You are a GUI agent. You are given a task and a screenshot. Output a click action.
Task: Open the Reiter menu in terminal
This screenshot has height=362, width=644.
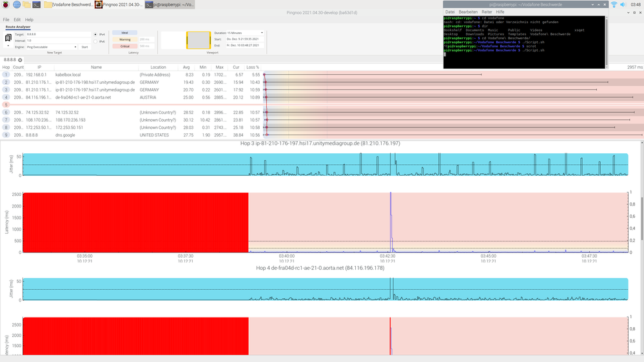tap(487, 12)
